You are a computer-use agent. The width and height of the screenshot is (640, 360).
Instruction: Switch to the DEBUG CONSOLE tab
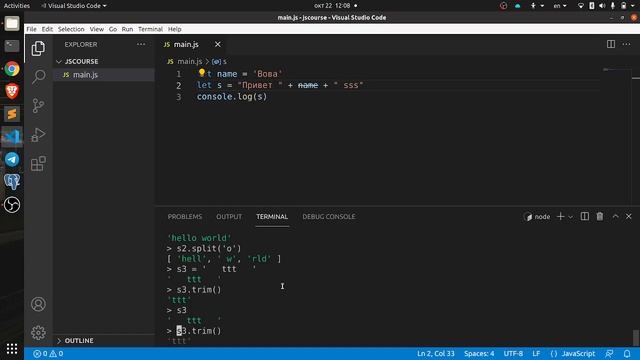coord(329,216)
